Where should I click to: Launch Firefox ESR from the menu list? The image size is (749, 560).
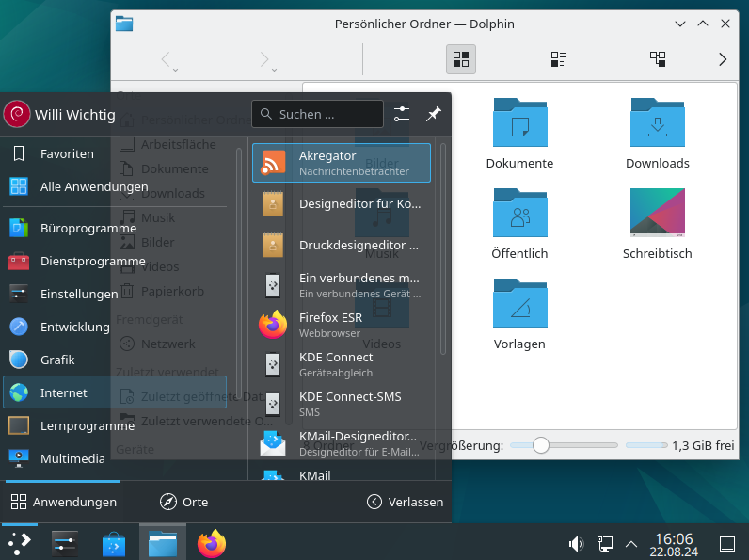[x=341, y=325]
